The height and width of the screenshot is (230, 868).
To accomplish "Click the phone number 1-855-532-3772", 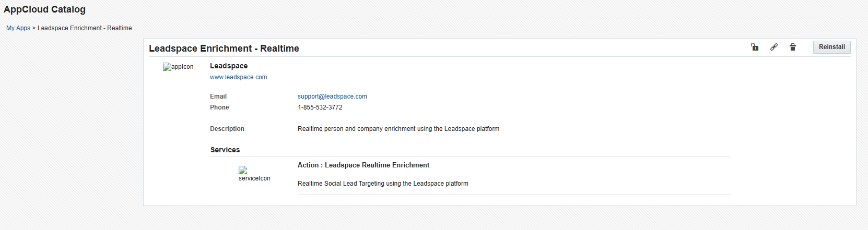I will [320, 107].
